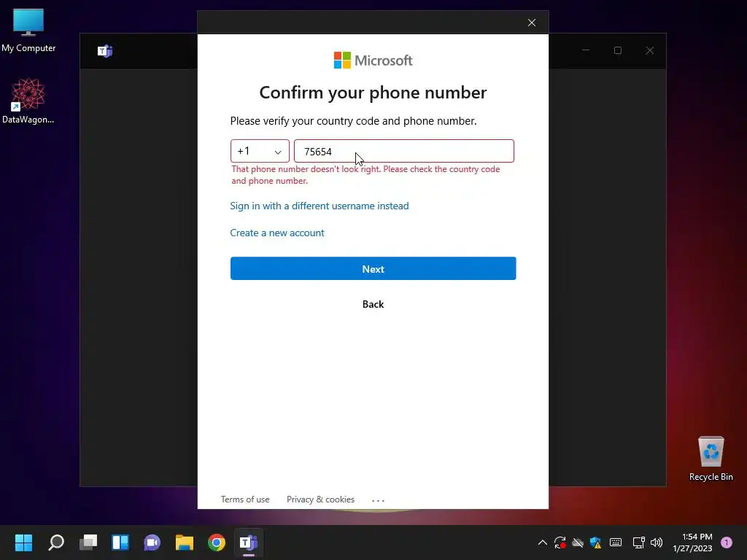Open taskbar Search
This screenshot has width=747, height=560.
(x=55, y=542)
